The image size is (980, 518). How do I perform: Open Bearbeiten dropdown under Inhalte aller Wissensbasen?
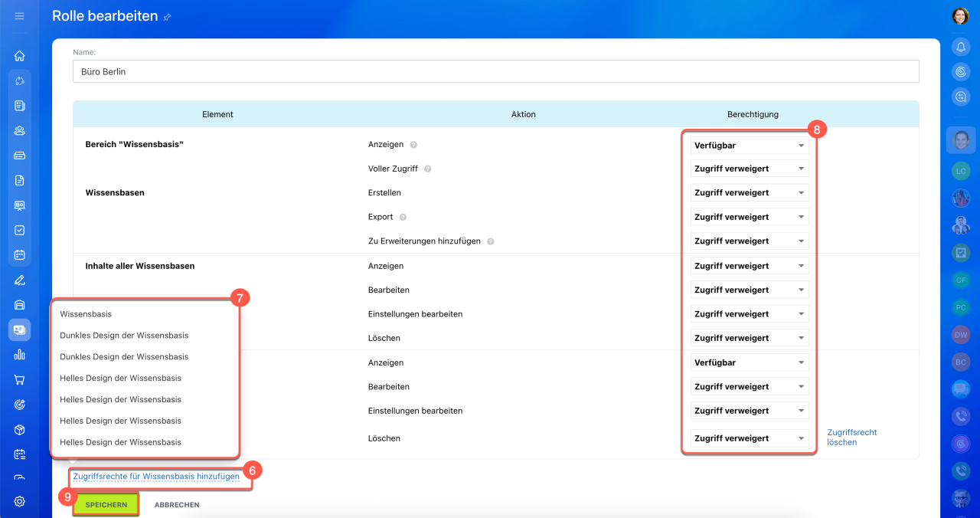click(750, 290)
